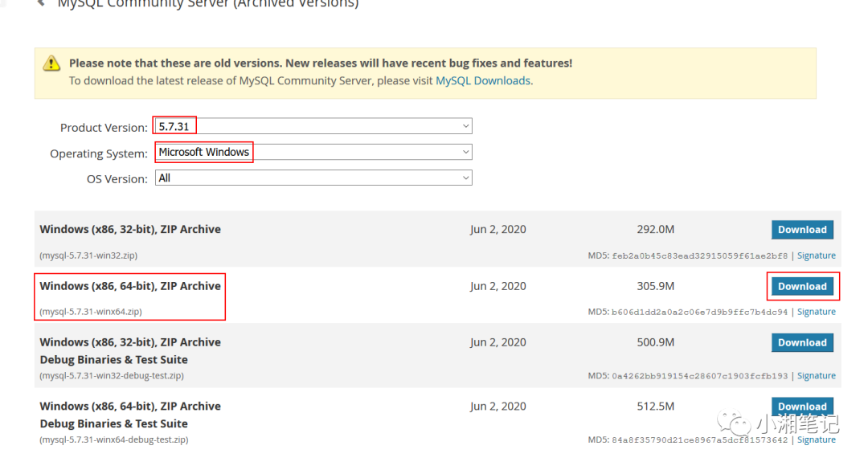Click back arrow beside MySQL Community Server heading

point(41,2)
